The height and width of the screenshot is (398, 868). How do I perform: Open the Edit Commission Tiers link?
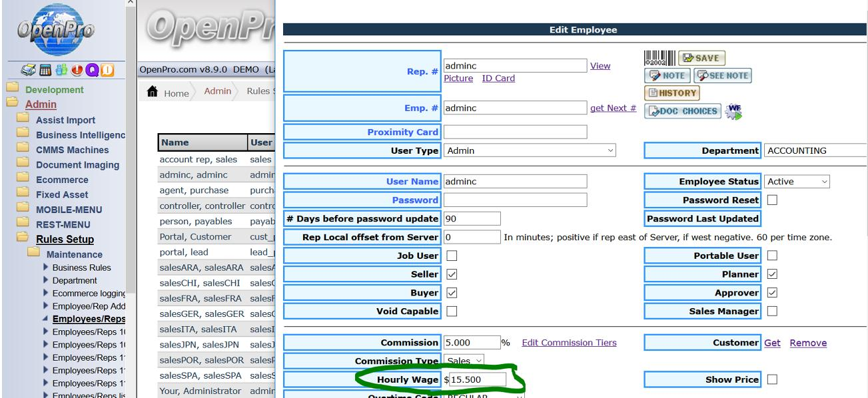[x=569, y=343]
